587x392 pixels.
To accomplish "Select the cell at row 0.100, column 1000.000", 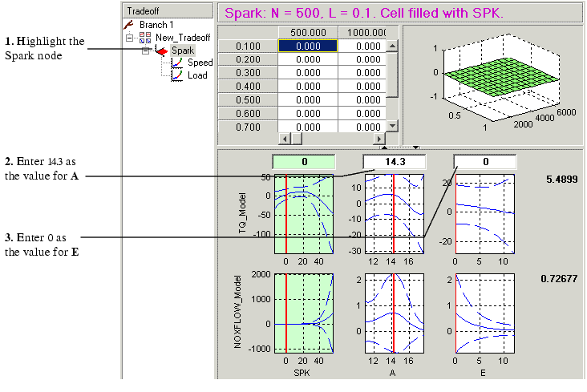I will 362,46.
